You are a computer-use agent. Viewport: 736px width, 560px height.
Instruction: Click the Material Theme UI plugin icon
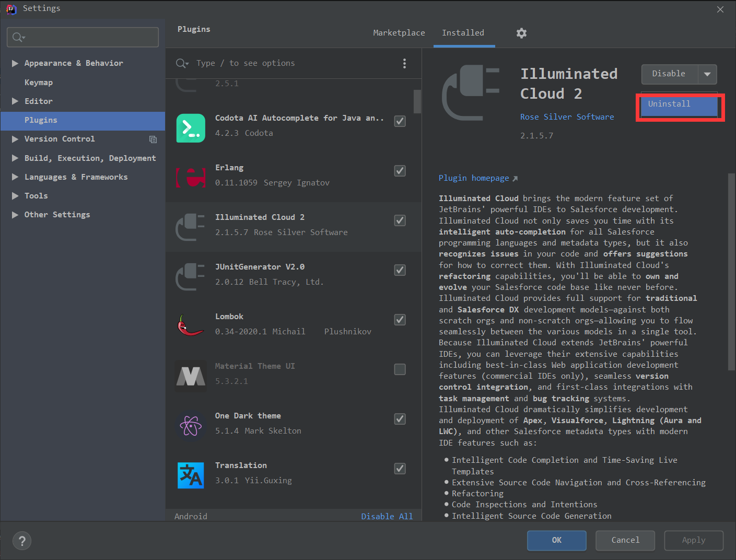[x=191, y=374]
